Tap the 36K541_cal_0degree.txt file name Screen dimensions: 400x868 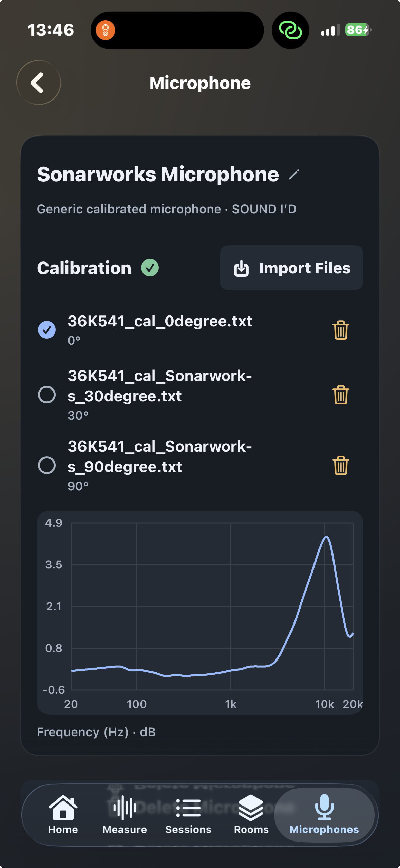(x=160, y=321)
